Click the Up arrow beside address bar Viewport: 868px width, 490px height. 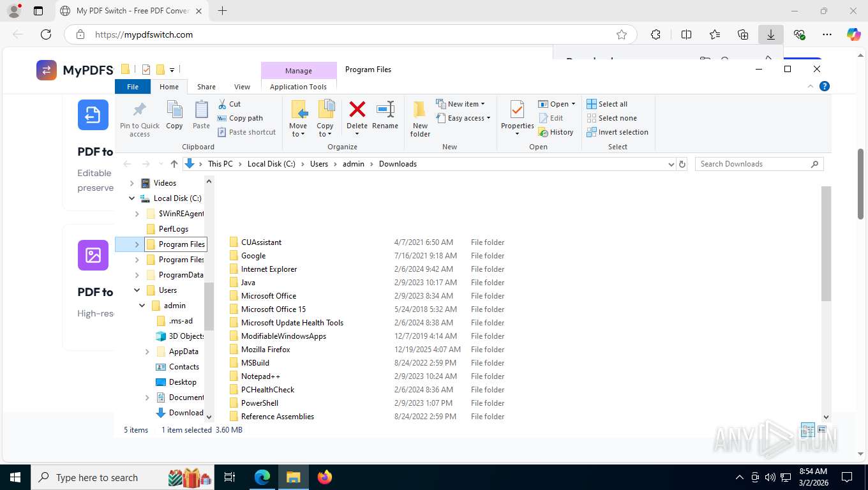(174, 164)
